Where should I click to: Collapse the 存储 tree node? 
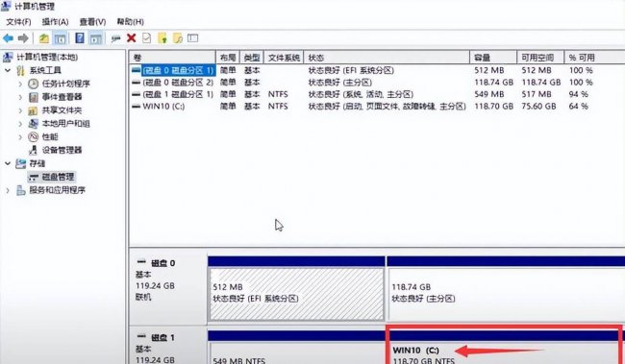[8, 163]
